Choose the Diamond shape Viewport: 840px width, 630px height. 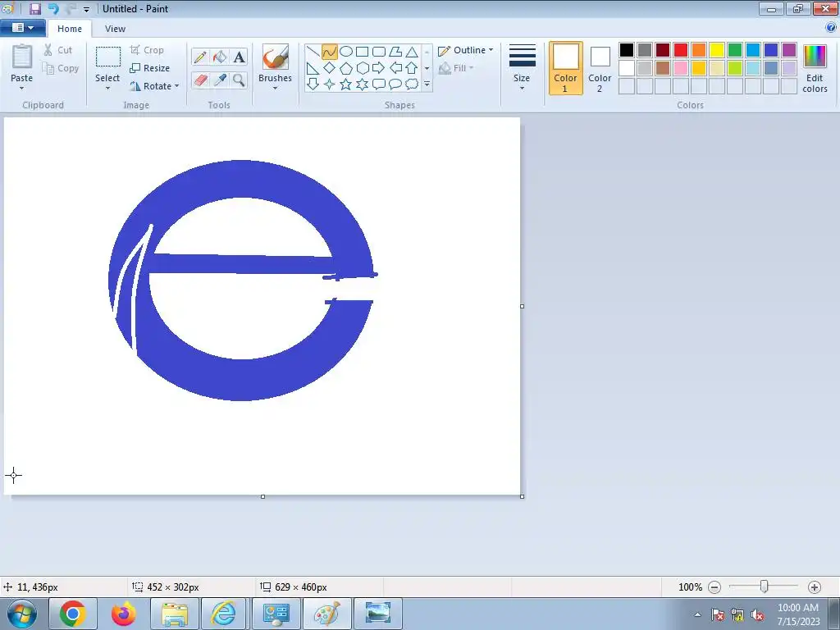(x=330, y=68)
